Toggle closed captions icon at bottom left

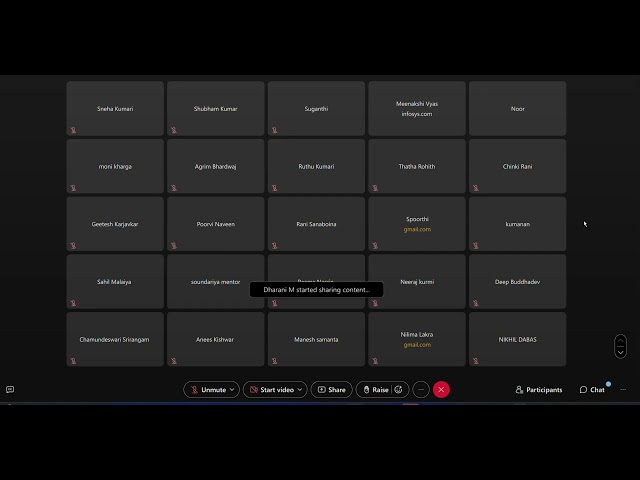pyautogui.click(x=10, y=390)
